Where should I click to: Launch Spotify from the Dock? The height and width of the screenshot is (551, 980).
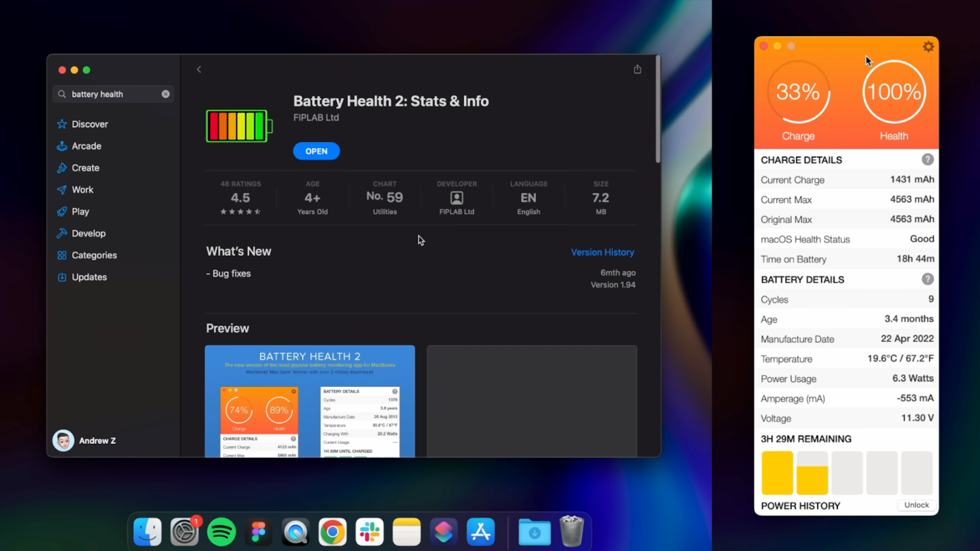click(x=222, y=531)
